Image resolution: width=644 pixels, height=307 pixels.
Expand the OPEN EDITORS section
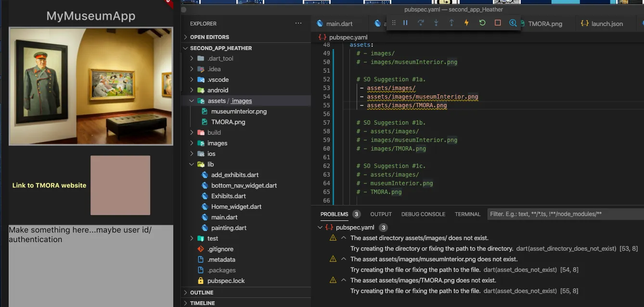click(209, 37)
